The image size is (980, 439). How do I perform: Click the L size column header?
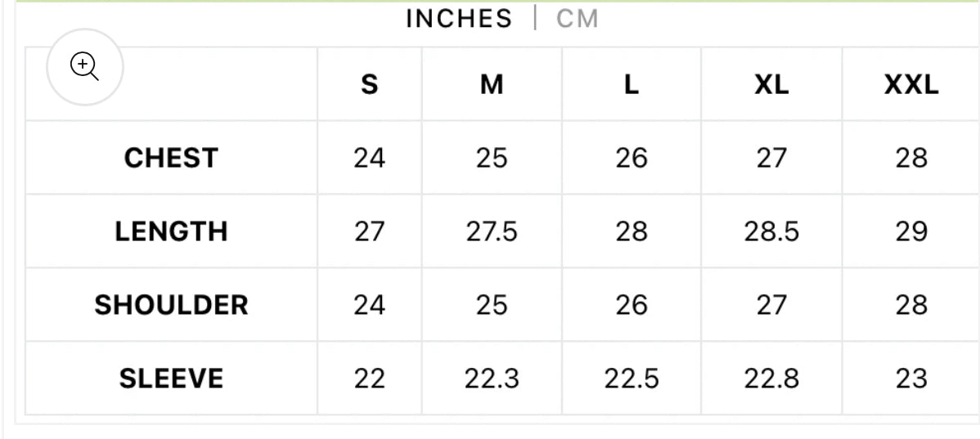[x=631, y=84]
